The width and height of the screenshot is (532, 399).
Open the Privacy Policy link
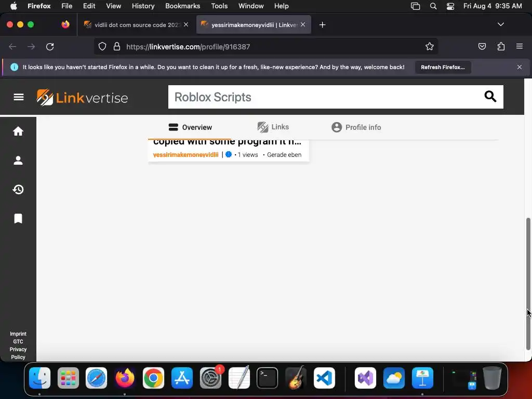click(18, 353)
